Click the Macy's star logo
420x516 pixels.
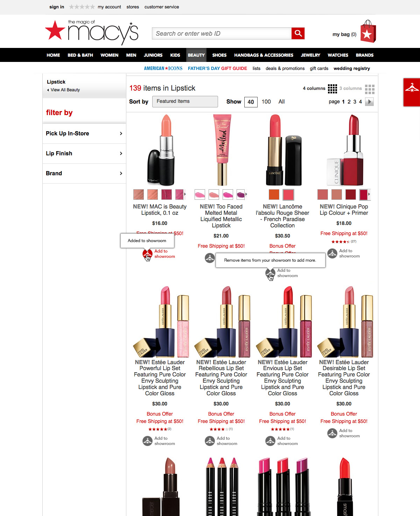point(55,30)
